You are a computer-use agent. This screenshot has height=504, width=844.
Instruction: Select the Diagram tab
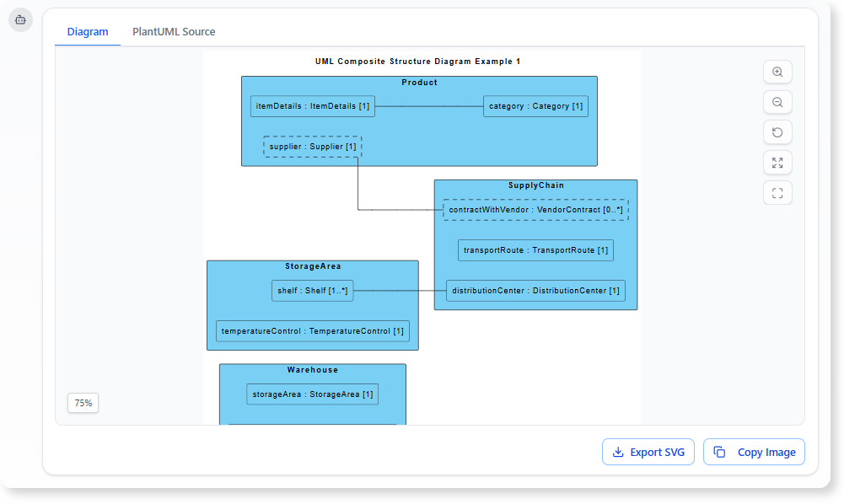pos(88,31)
